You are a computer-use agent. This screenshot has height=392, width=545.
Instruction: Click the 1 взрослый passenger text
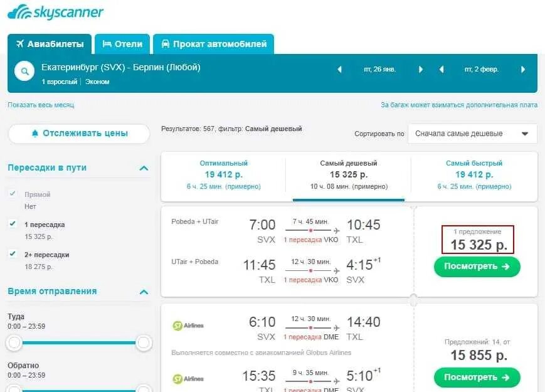[60, 82]
